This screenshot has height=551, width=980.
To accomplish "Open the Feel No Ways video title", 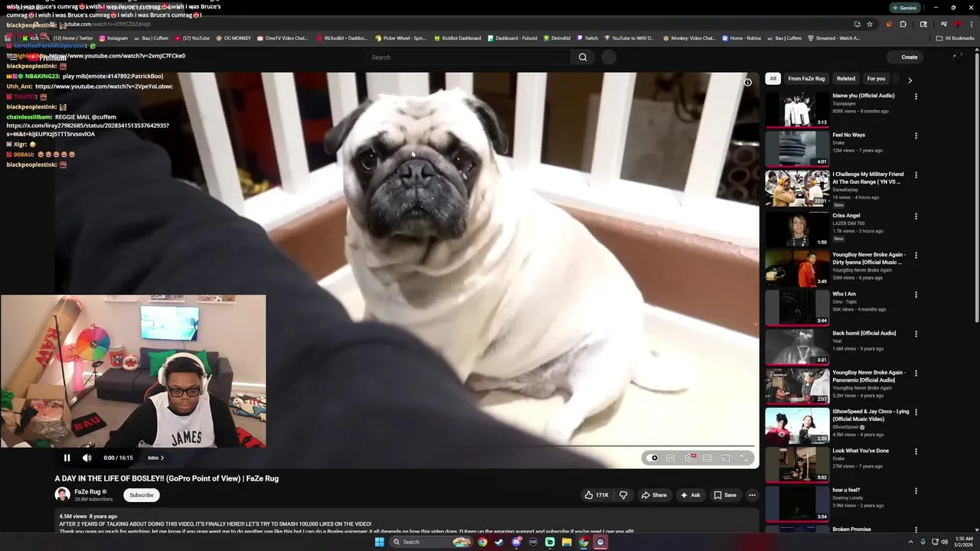I will 849,135.
